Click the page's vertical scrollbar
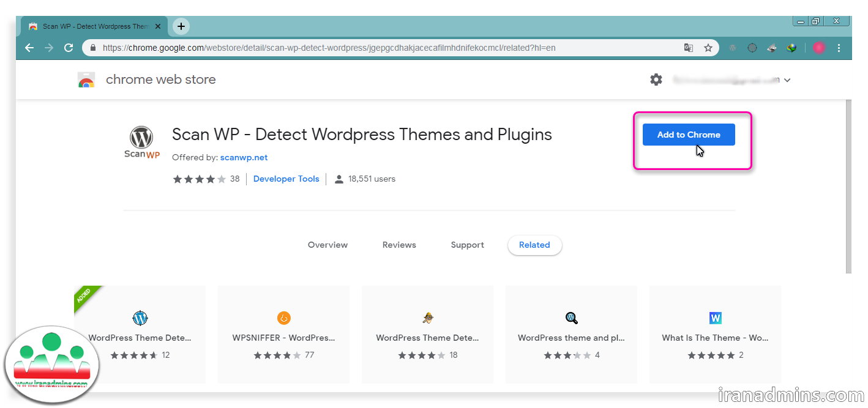The height and width of the screenshot is (408, 868). [x=848, y=187]
